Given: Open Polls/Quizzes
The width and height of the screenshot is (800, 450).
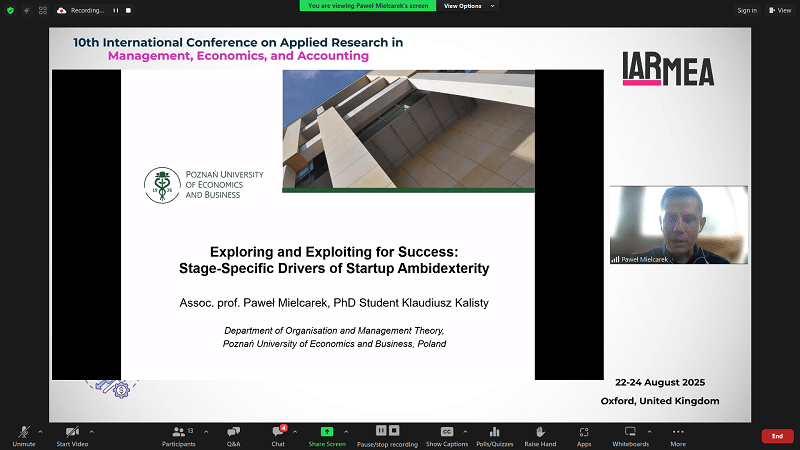Looking at the screenshot, I should tap(494, 432).
